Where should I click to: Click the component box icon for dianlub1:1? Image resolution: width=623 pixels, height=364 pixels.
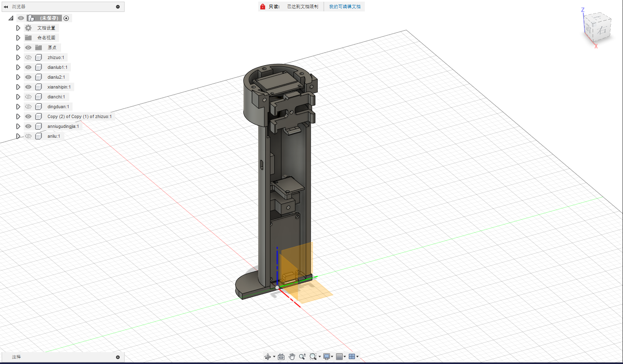[39, 67]
